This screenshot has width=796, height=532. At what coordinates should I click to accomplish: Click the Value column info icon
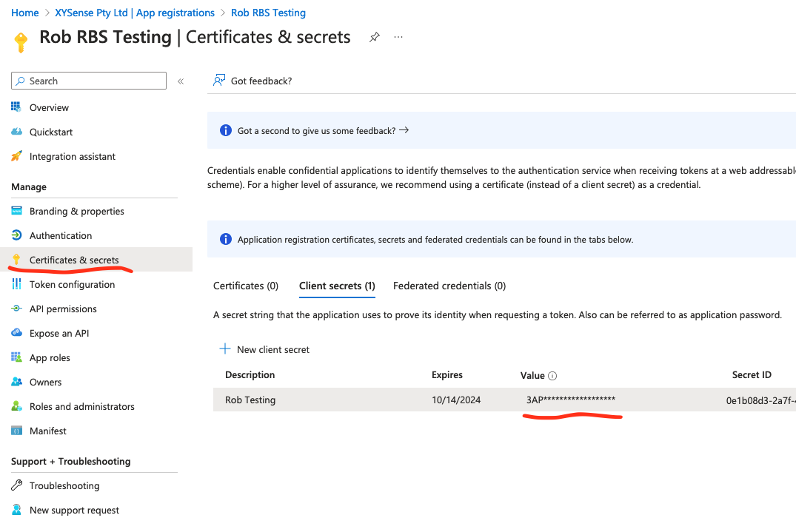pos(552,376)
